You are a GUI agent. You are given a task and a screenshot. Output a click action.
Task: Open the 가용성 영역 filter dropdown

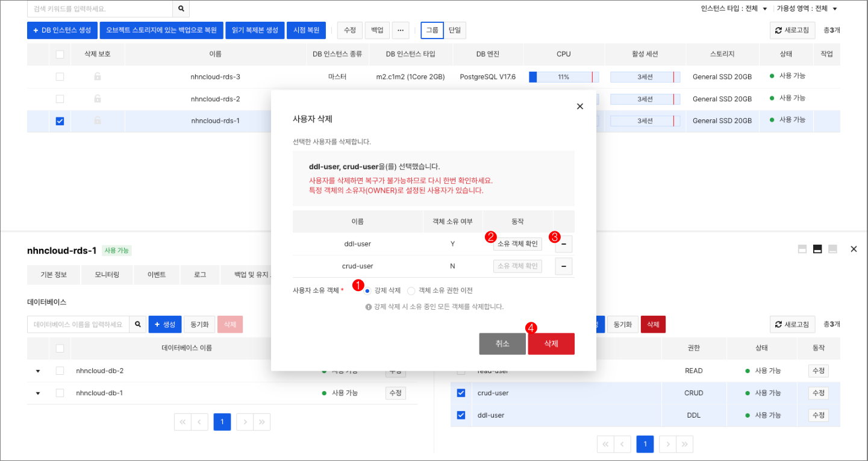tap(835, 9)
